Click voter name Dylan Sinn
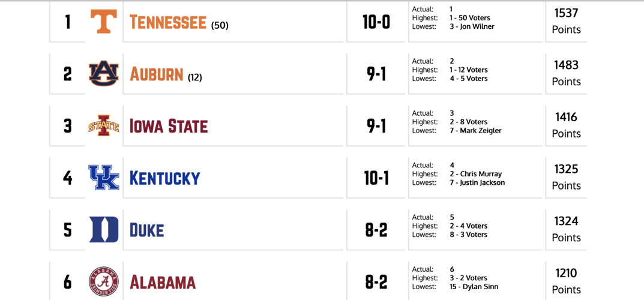Screen dimensions: 644x300 [482, 287]
